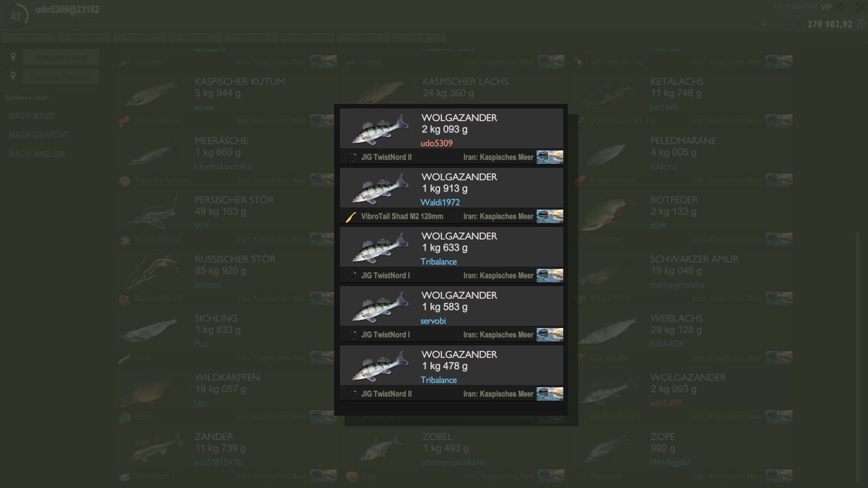The width and height of the screenshot is (868, 488).
Task: Open Waldi1972's profile link
Action: point(440,202)
